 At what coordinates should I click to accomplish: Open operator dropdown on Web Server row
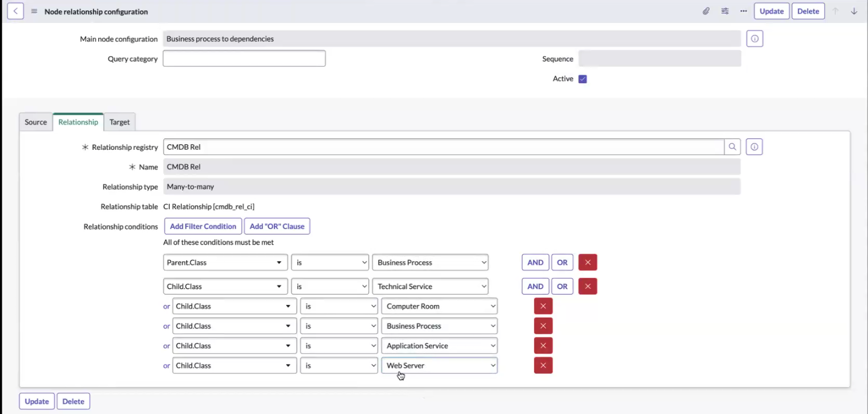pyautogui.click(x=339, y=365)
